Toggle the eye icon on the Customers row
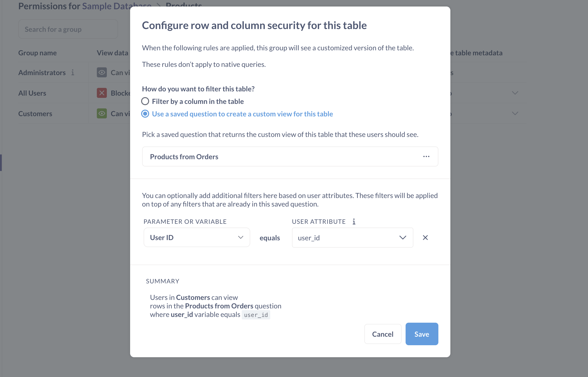 (x=102, y=113)
